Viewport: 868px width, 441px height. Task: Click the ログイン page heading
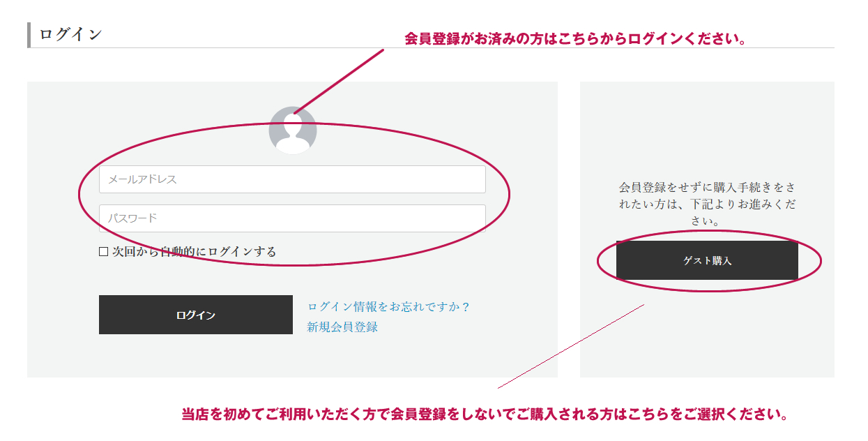click(70, 34)
